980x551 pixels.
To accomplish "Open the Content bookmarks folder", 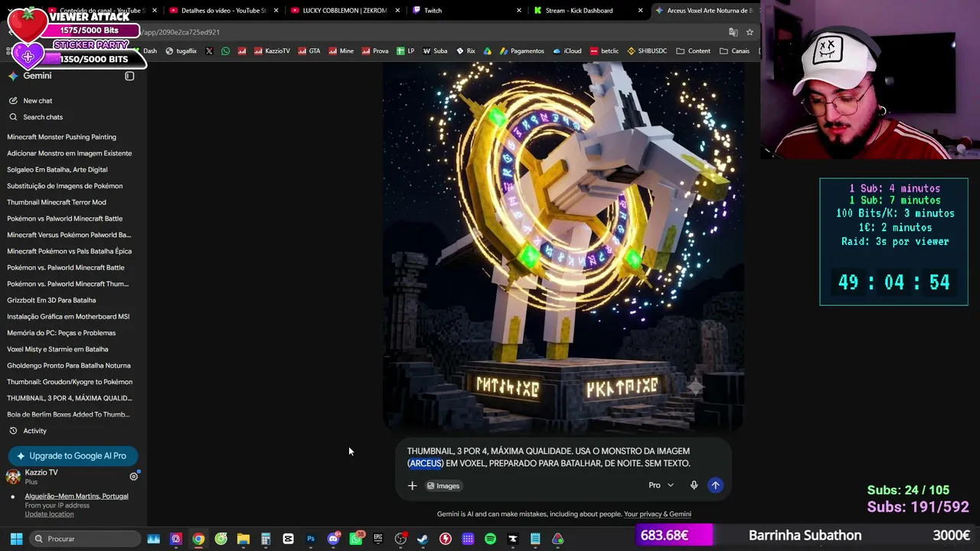I will pyautogui.click(x=692, y=51).
